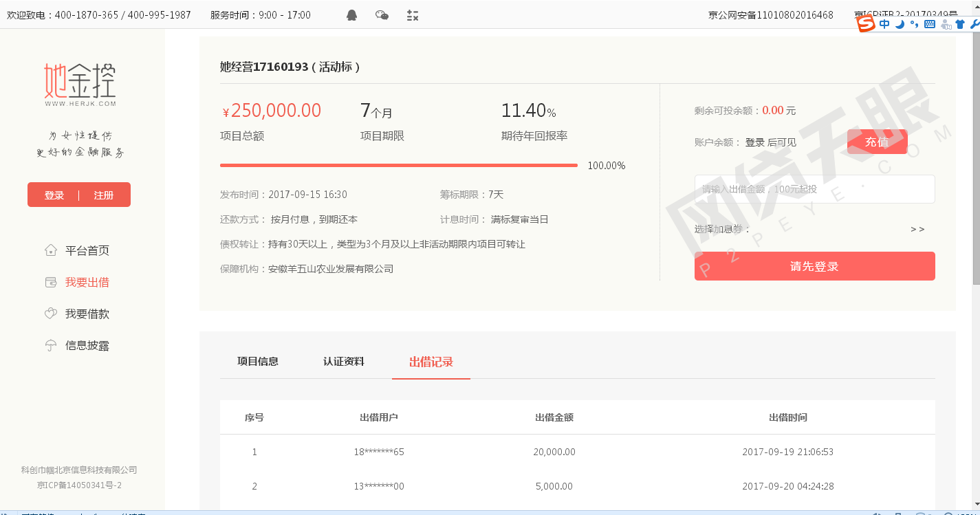
Task: Open 我要借款 in the sidebar
Action: (87, 314)
